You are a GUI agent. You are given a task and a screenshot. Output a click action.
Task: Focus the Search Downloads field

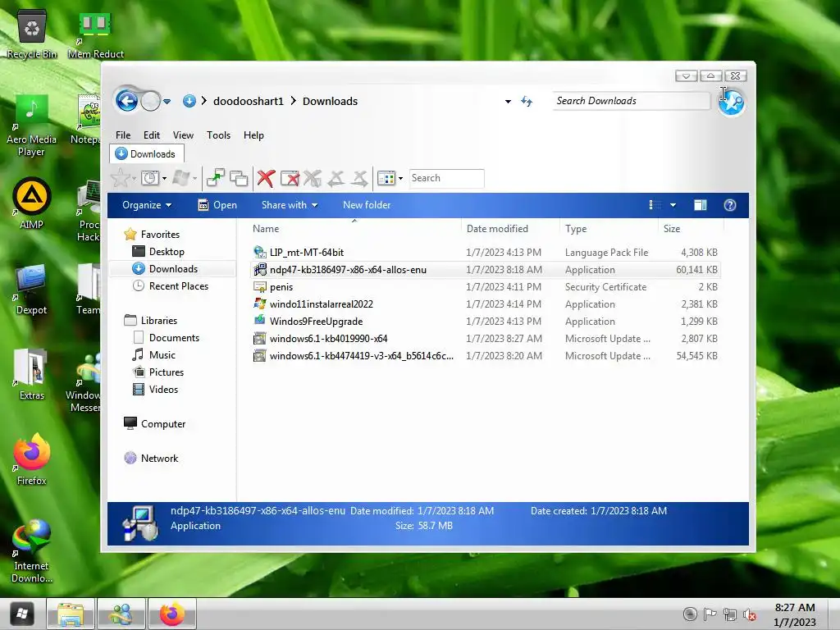click(x=631, y=101)
